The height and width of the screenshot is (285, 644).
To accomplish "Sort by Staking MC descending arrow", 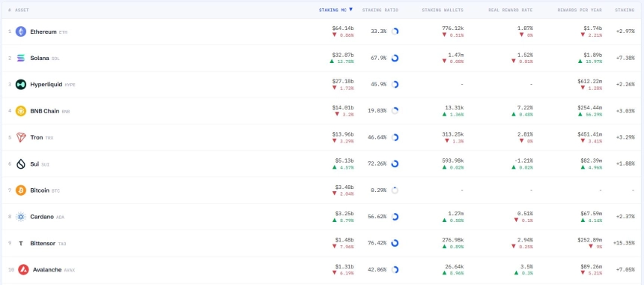I will click(350, 10).
